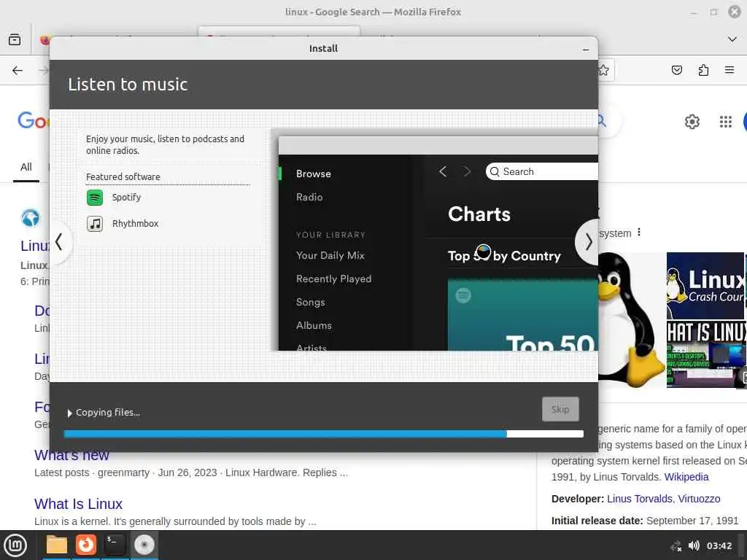Open Google search settings gear
Image resolution: width=747 pixels, height=560 pixels.
tap(692, 122)
